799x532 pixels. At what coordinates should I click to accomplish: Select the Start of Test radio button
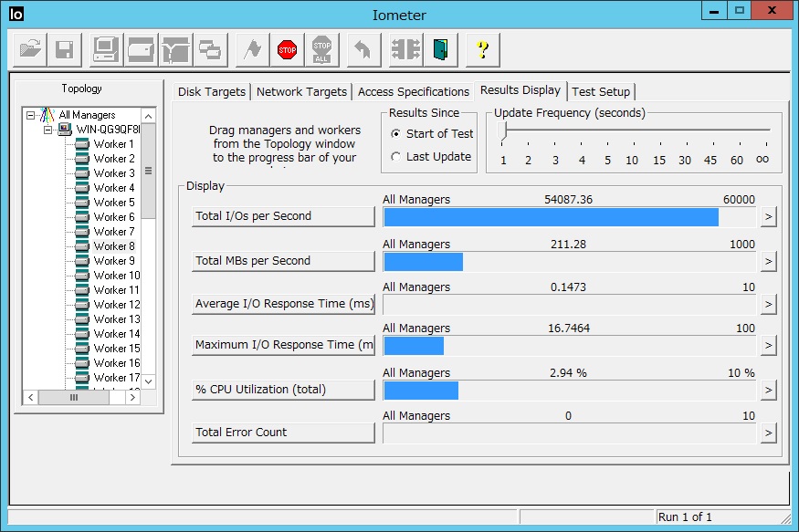[395, 134]
